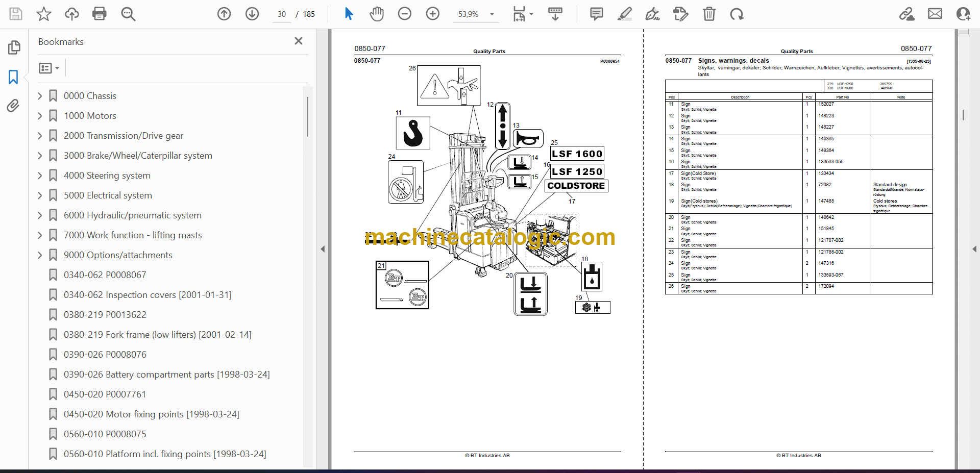Collapse the left navigation pane arrow
This screenshot has height=473, width=980.
click(x=323, y=249)
